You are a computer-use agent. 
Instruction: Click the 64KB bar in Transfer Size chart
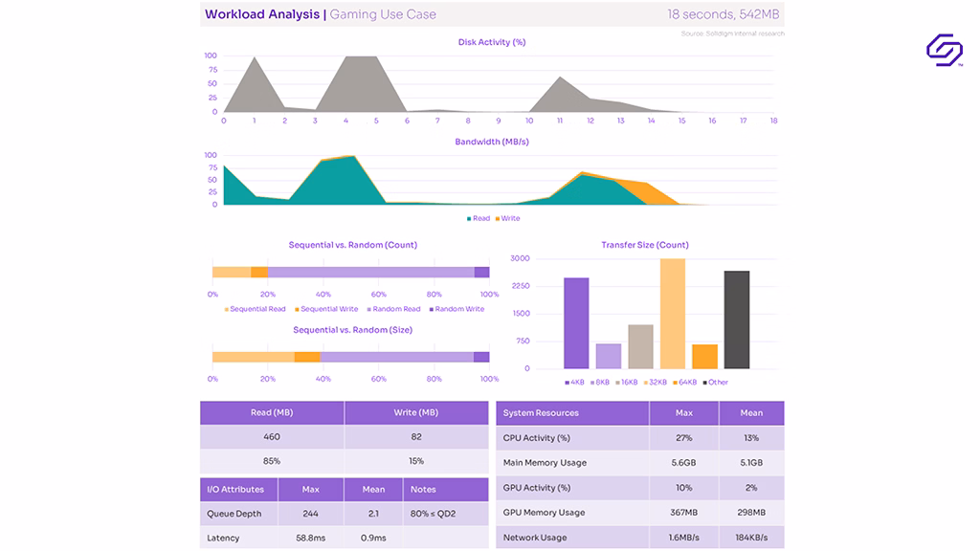tap(704, 357)
